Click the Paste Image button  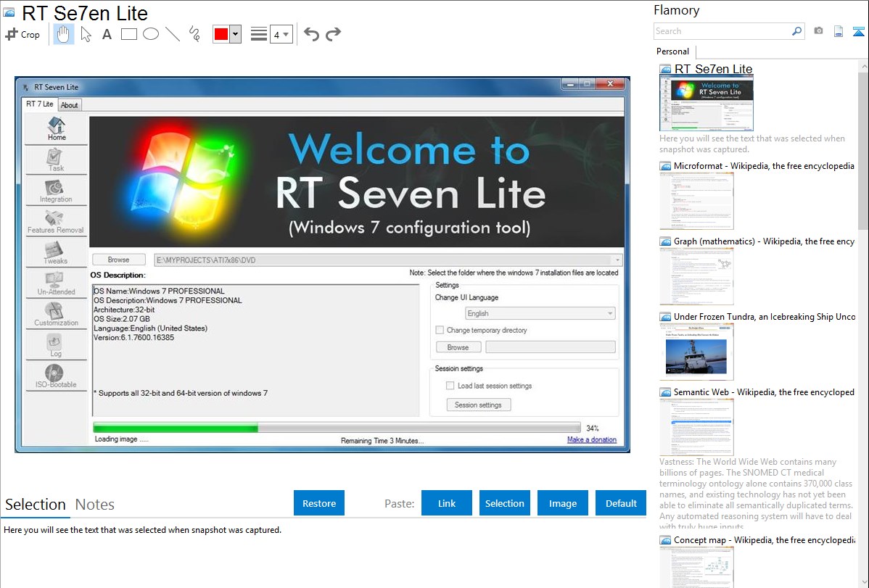(563, 503)
